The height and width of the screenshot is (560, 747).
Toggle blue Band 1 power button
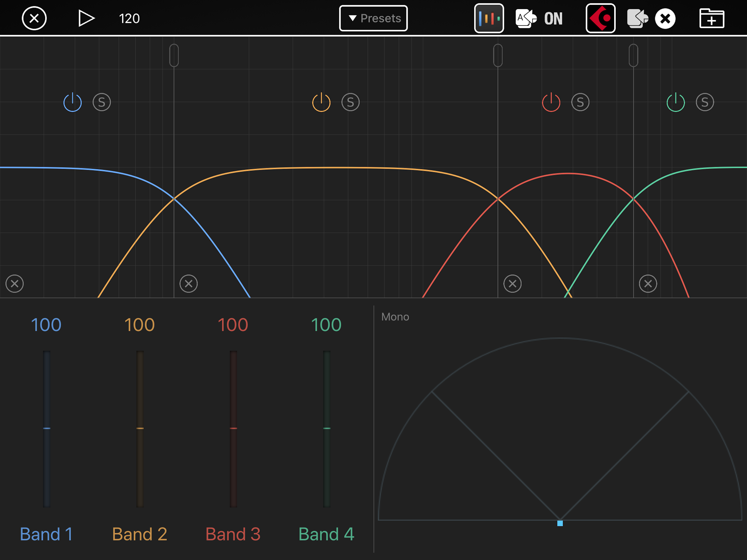73,102
